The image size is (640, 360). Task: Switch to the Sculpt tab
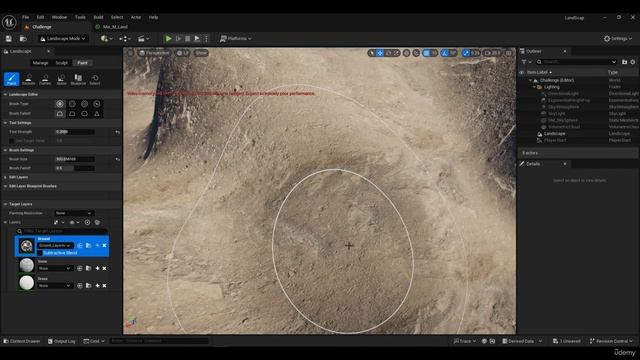point(62,63)
